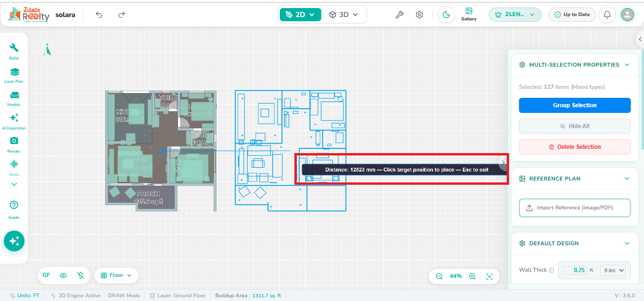644x301 pixels.
Task: Collapse the right panel arrow
Action: [x=503, y=162]
